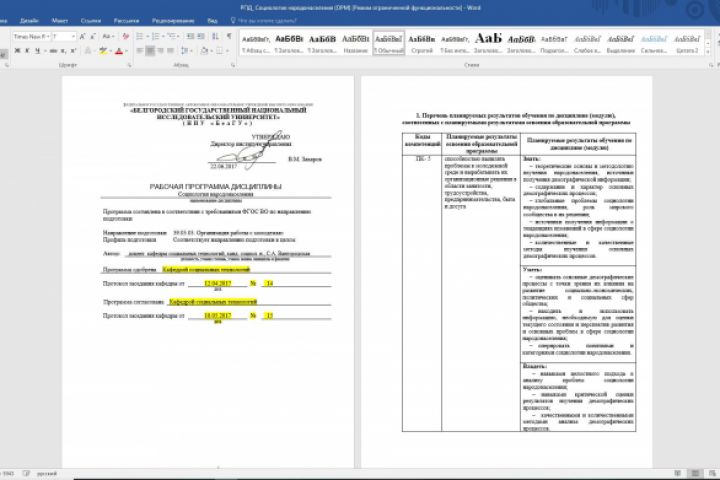Open text effects icon

(88, 51)
